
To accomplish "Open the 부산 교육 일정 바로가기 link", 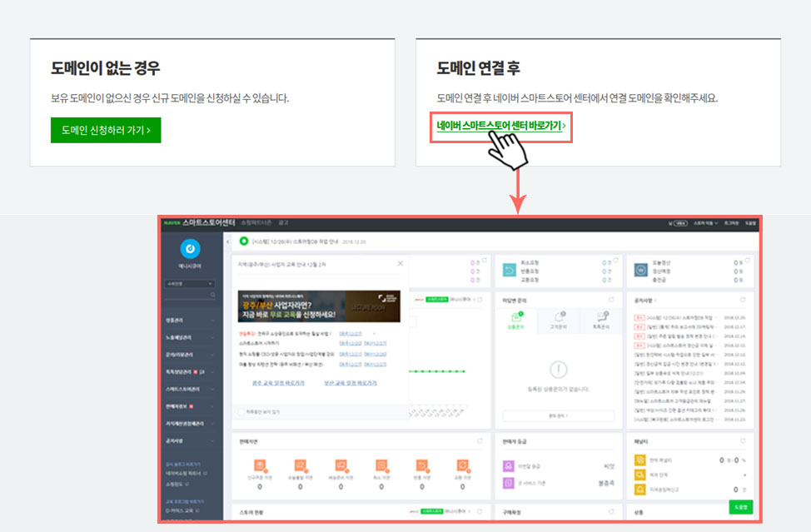I will point(351,383).
